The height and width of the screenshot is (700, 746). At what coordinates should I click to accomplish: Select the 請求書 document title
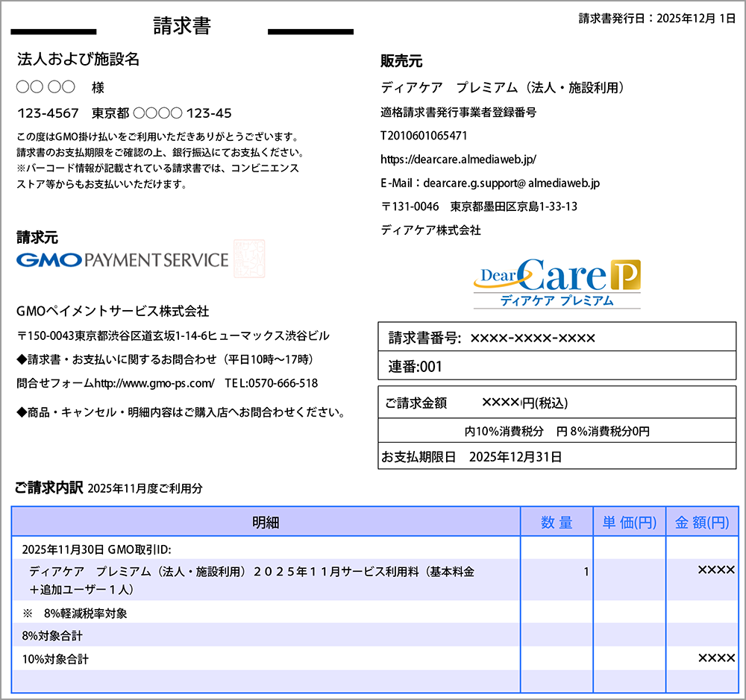point(181,25)
